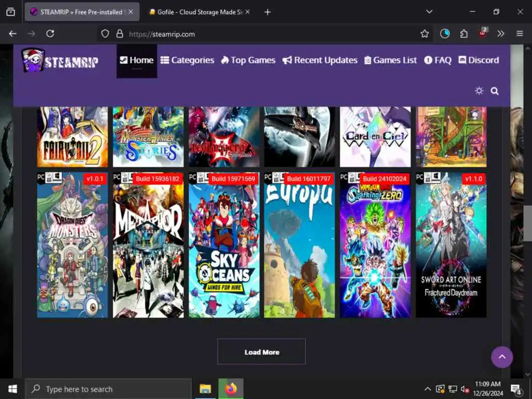Open the Windows Start menu

(12, 389)
